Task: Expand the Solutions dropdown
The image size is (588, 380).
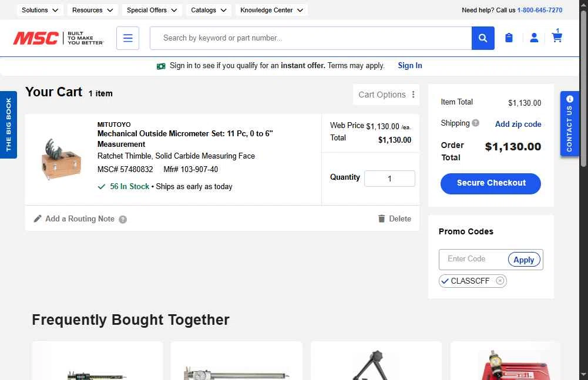Action: (40, 10)
